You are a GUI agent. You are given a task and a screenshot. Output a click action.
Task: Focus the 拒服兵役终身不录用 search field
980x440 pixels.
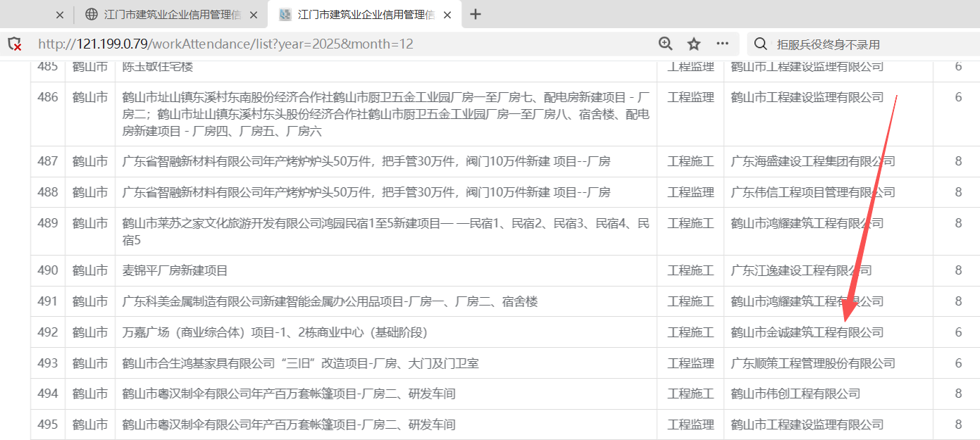[x=860, y=44]
